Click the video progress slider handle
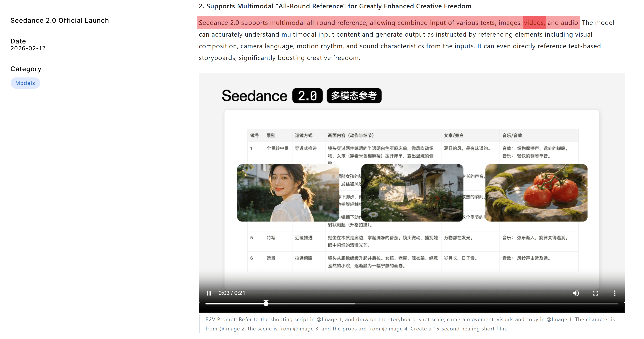The image size is (644, 339). pyautogui.click(x=266, y=304)
